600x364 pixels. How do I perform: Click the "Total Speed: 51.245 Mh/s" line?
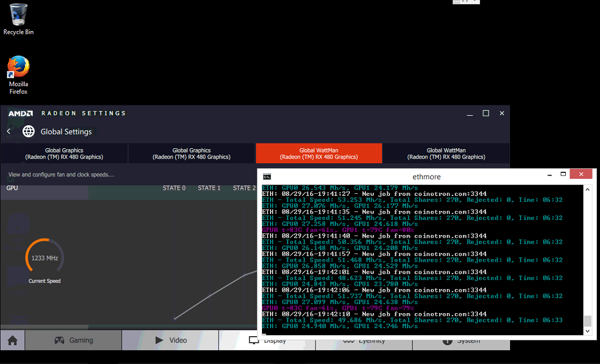pyautogui.click(x=412, y=218)
